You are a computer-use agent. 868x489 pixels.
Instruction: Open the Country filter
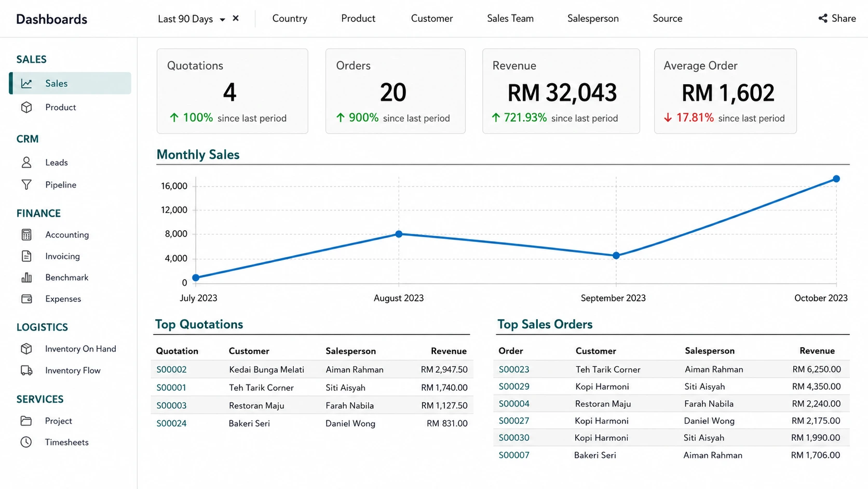290,18
